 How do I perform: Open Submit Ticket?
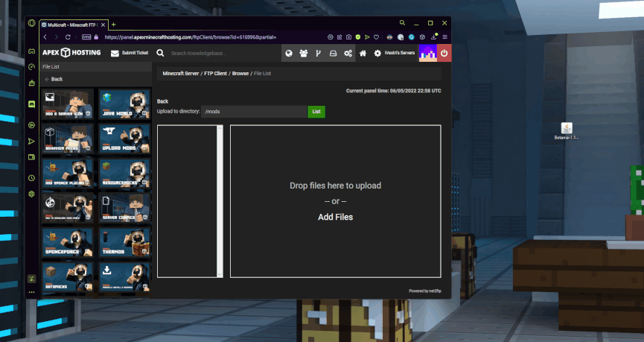[x=130, y=53]
